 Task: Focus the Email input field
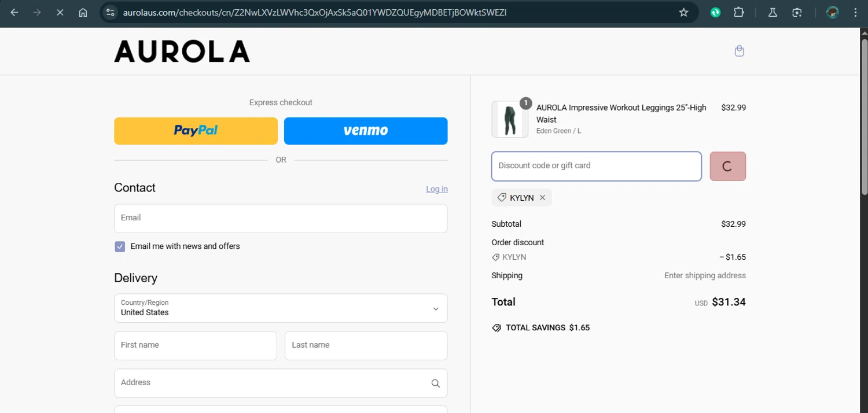pyautogui.click(x=281, y=218)
